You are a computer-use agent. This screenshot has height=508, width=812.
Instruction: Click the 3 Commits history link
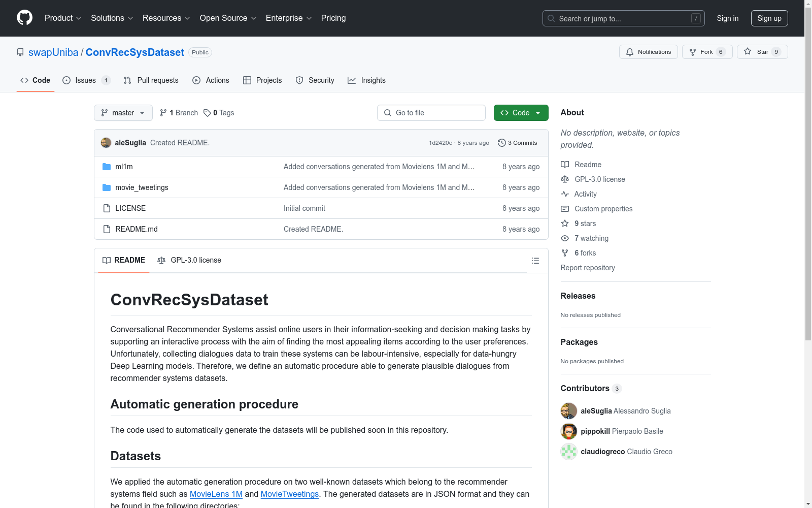coord(518,143)
